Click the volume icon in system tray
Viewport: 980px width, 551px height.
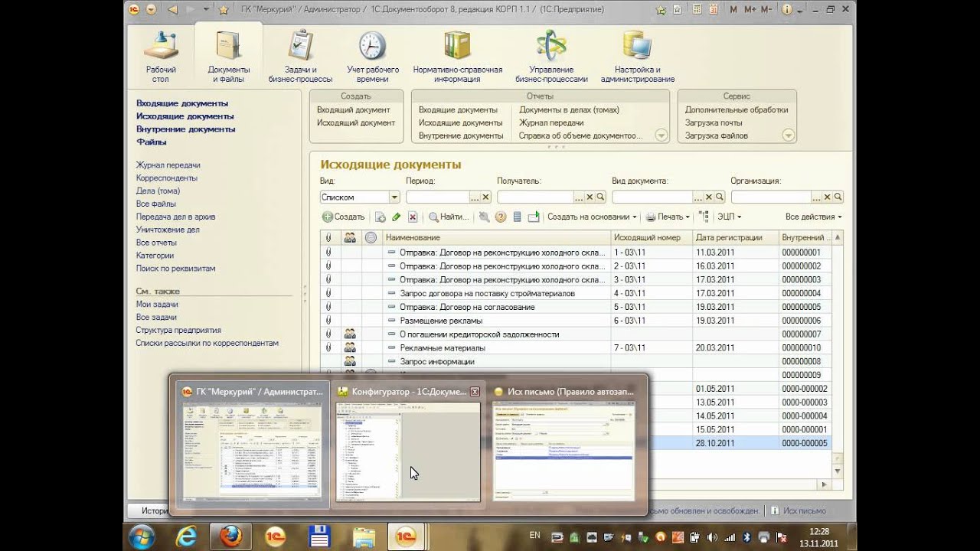click(x=713, y=536)
